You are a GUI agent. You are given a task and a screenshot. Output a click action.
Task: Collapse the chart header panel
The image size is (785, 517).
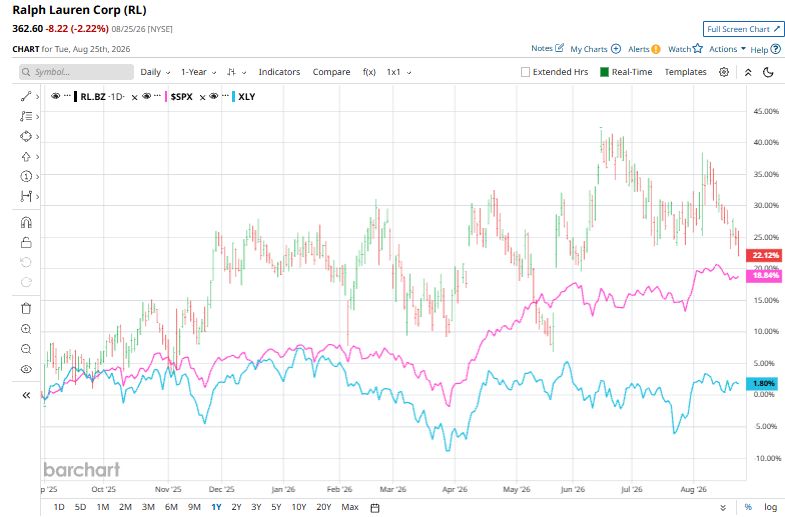[748, 72]
